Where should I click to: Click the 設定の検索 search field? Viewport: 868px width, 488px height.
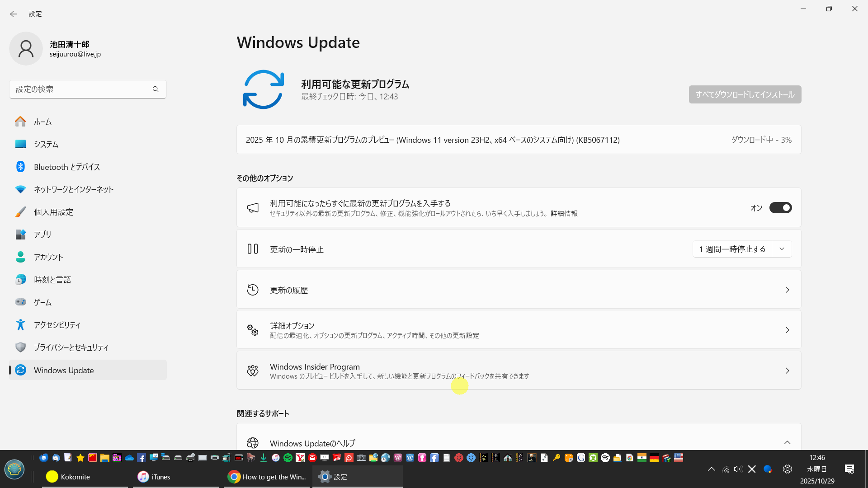(x=88, y=89)
